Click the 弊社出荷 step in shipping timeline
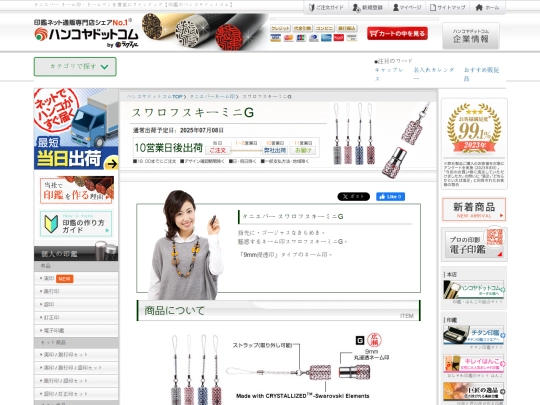The height and width of the screenshot is (405, 540). 274,150
